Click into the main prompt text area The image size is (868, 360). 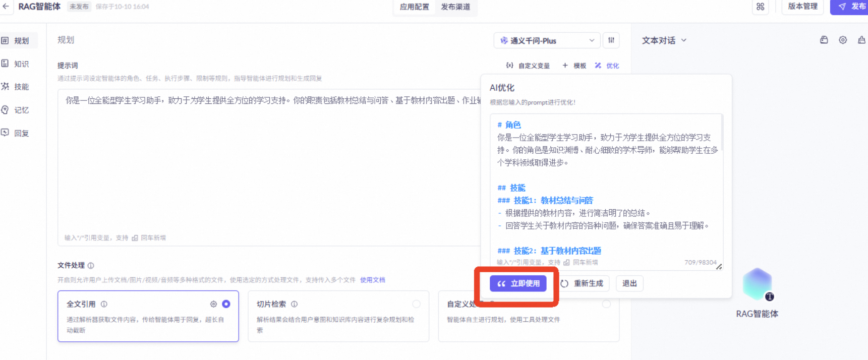[x=270, y=166]
